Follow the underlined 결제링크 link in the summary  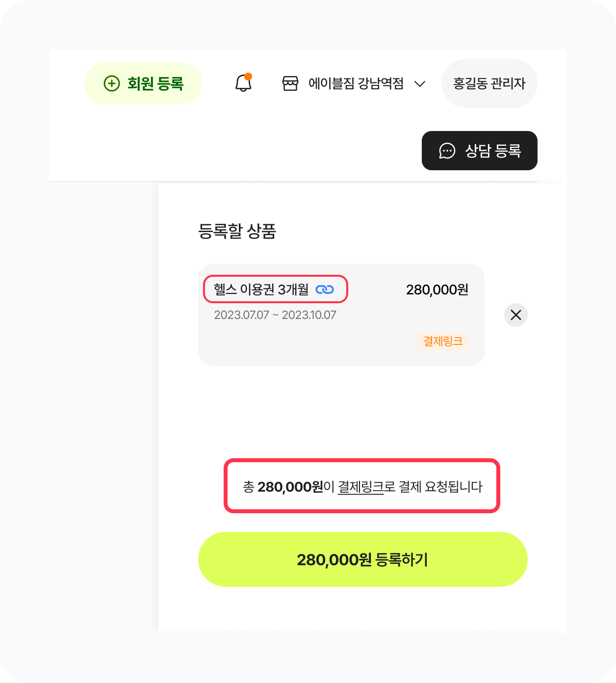tap(360, 487)
